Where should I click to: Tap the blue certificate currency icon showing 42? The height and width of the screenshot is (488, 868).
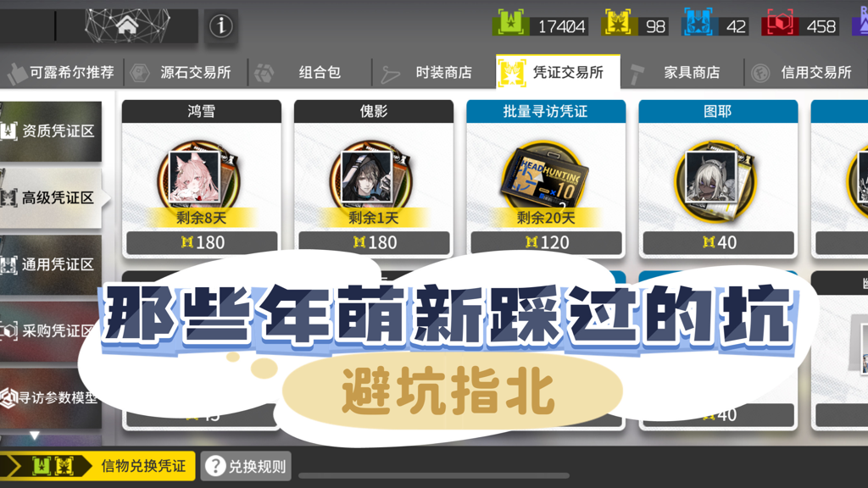[698, 23]
